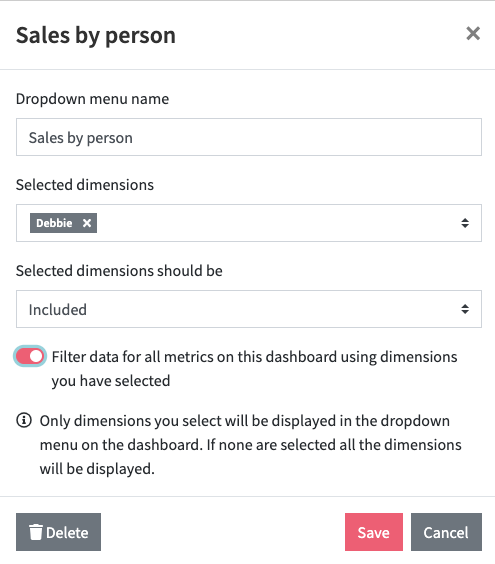The width and height of the screenshot is (495, 564).
Task: Save the dropdown menu settings
Action: (374, 532)
